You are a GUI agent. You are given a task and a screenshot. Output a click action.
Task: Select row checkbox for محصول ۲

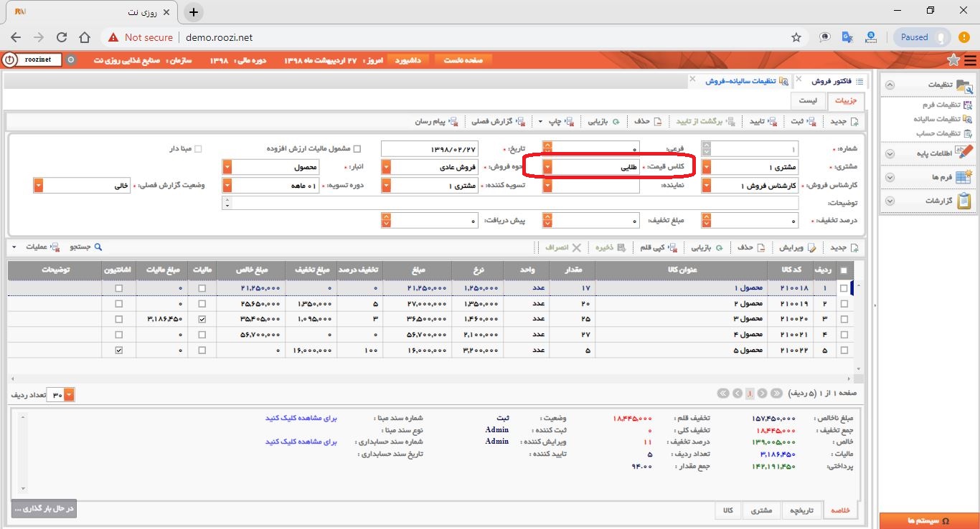(x=843, y=304)
